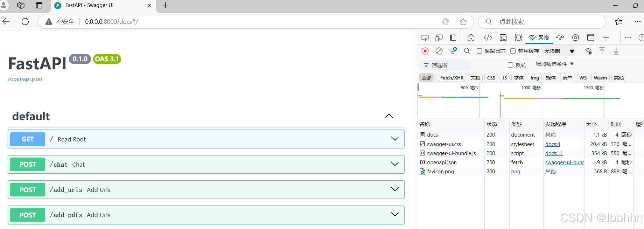The height and width of the screenshot is (229, 644).
Task: Click the import HAR upload arrow
Action: (602, 51)
